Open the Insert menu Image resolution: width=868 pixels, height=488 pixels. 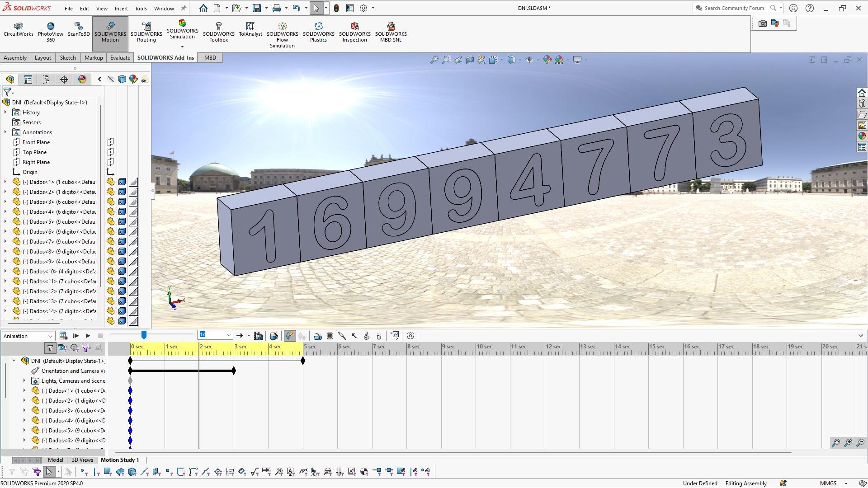click(121, 8)
